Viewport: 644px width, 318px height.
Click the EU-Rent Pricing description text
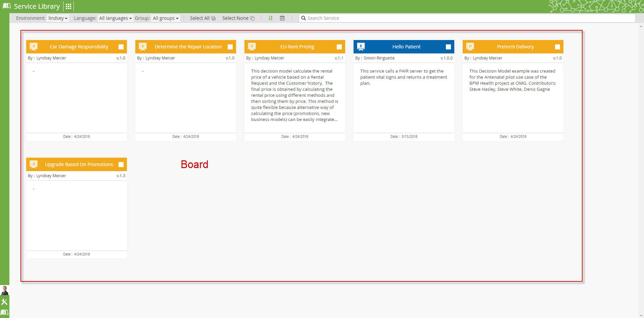294,95
